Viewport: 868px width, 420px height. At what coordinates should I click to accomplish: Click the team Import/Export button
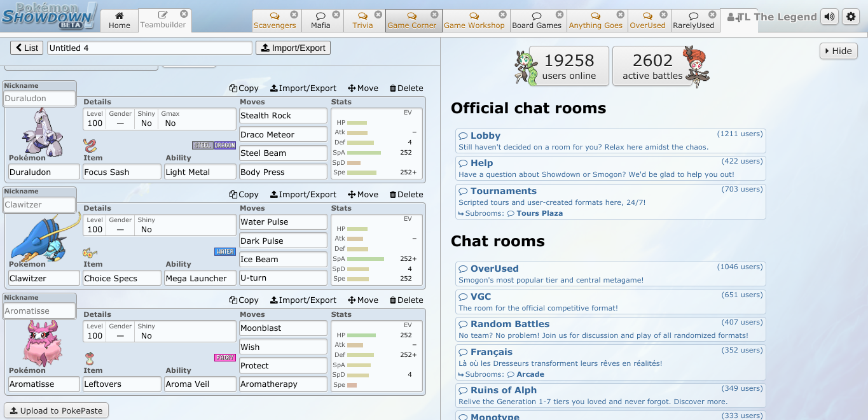pos(293,48)
